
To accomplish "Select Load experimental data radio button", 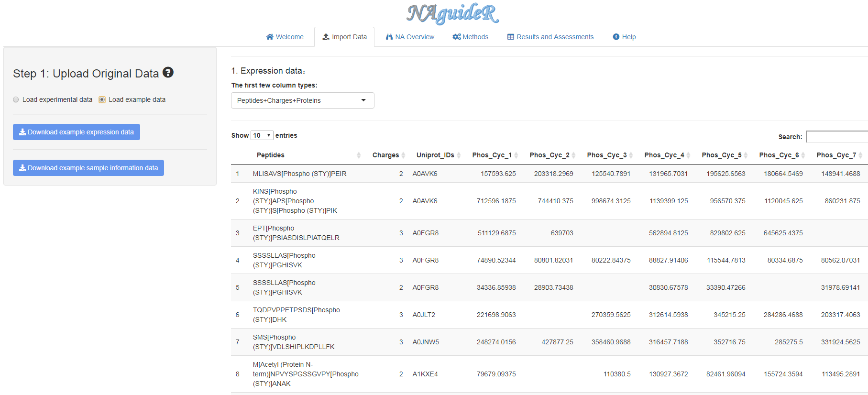I will [x=16, y=99].
